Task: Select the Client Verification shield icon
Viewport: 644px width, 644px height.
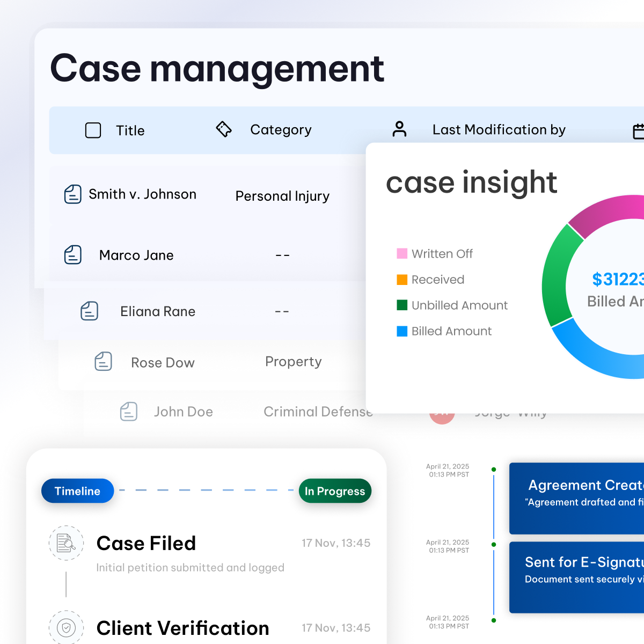Action: (x=65, y=627)
